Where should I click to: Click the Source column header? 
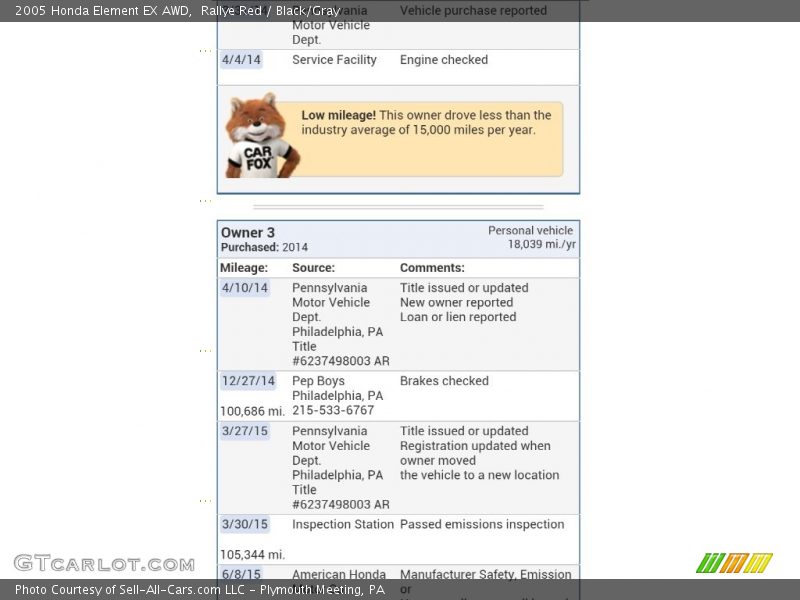[313, 268]
